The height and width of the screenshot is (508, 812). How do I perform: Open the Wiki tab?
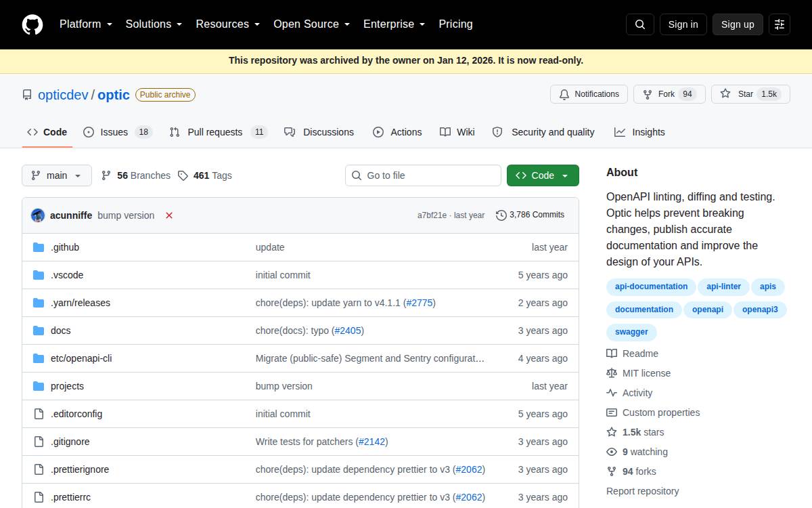pos(457,132)
